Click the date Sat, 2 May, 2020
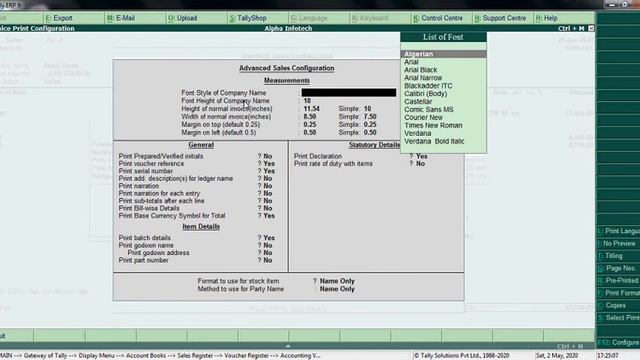The image size is (640, 360). click(x=557, y=356)
